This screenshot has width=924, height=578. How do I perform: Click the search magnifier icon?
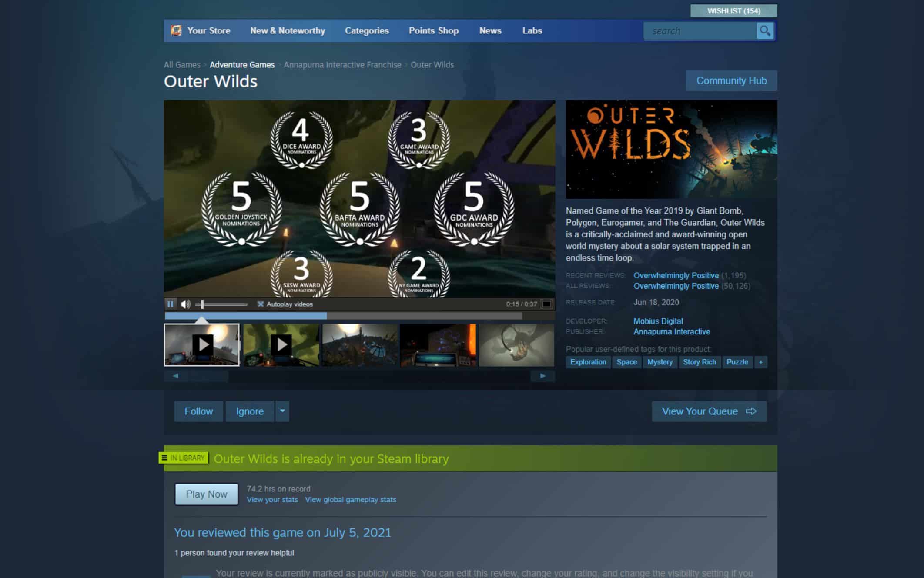point(765,31)
